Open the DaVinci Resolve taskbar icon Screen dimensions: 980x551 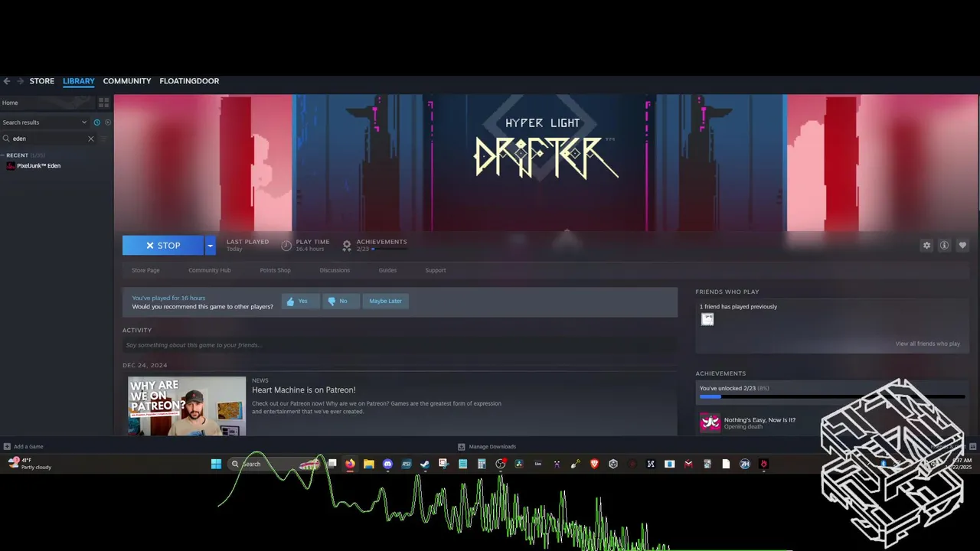(518, 464)
